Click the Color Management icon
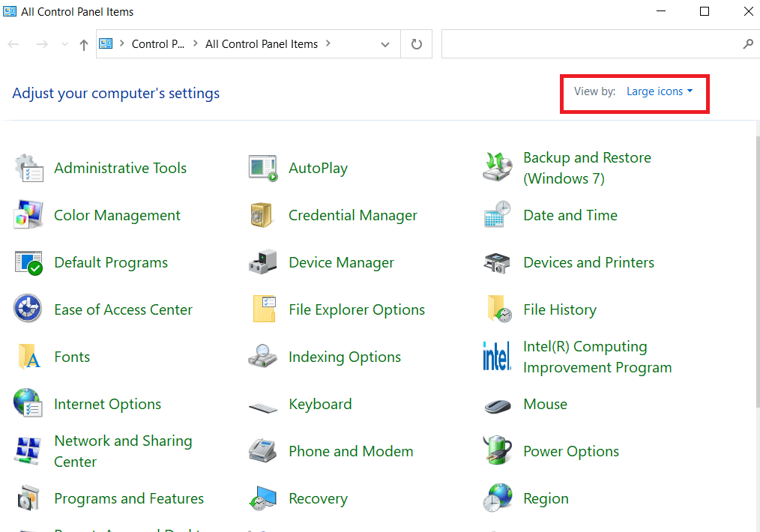The width and height of the screenshot is (760, 532). point(28,214)
